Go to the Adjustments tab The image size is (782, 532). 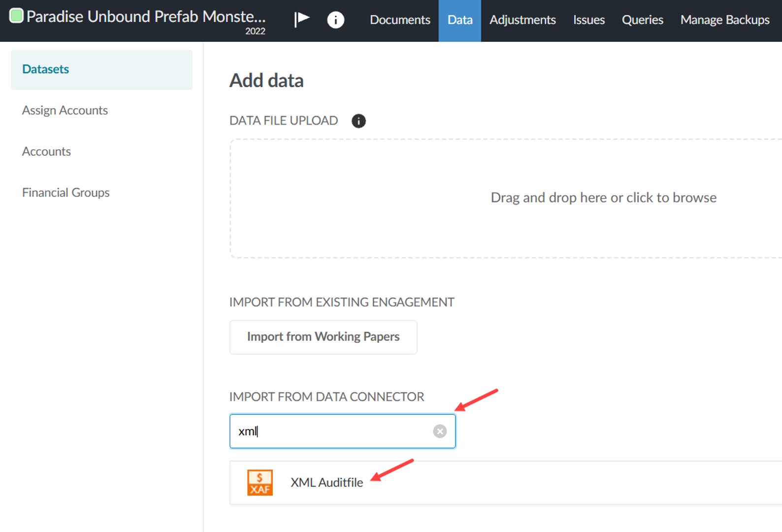pyautogui.click(x=522, y=20)
